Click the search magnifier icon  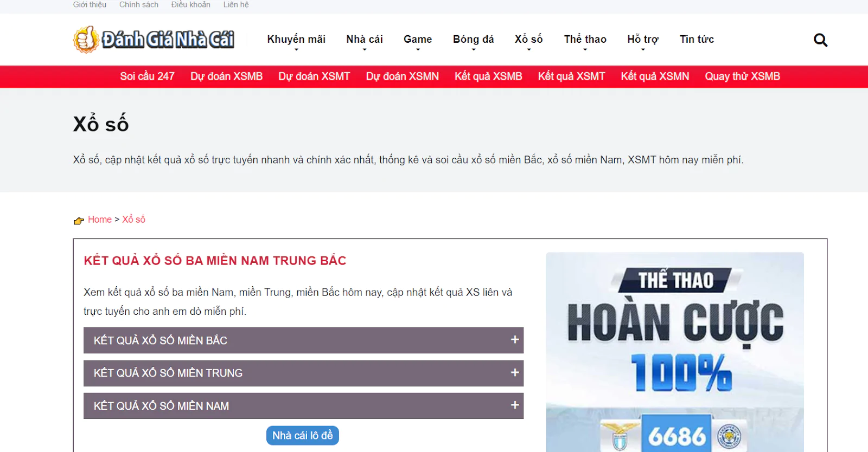coord(820,40)
